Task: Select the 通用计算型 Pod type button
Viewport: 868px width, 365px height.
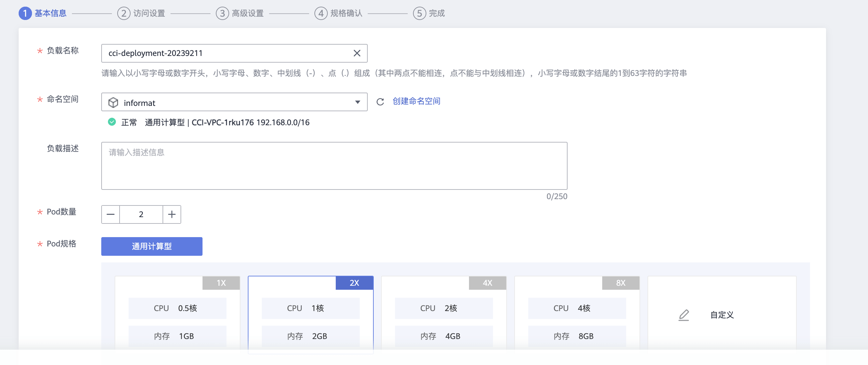Action: click(x=152, y=246)
